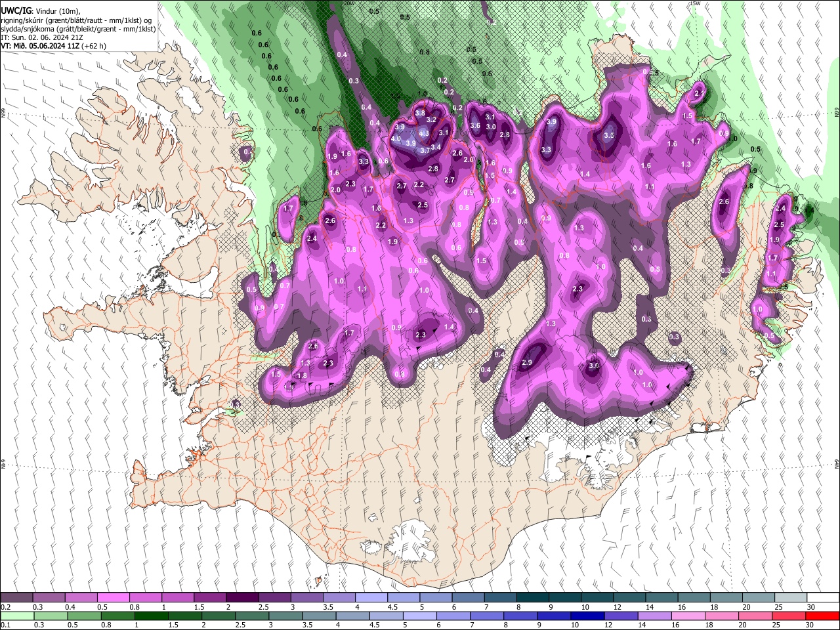Click the '0.1' label under the lower legend row
The image size is (840, 630).
point(6,625)
